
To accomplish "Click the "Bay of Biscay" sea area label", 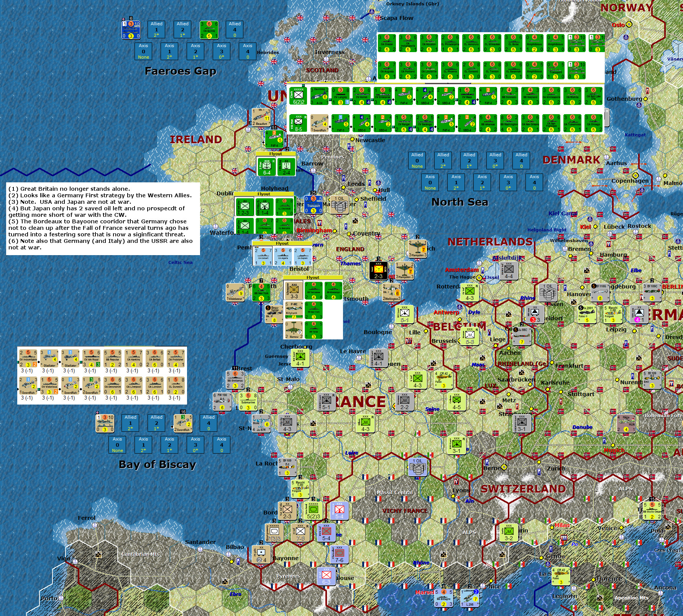I will tap(158, 465).
